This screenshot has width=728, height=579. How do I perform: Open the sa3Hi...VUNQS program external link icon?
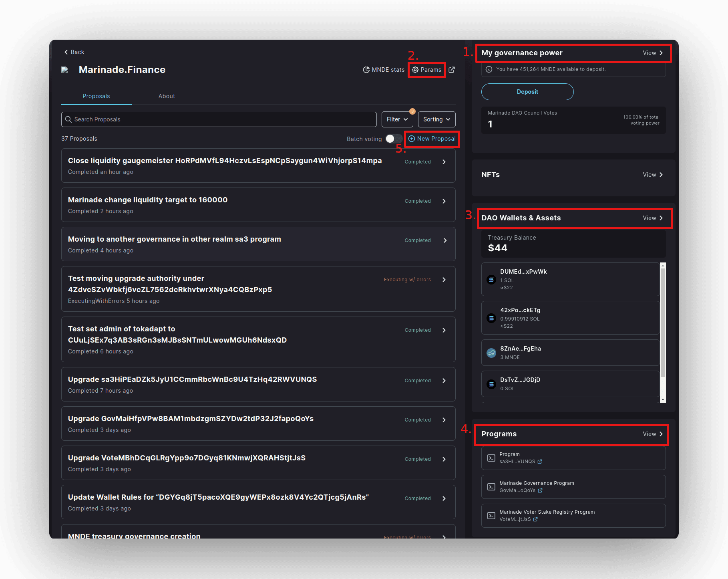pos(540,462)
